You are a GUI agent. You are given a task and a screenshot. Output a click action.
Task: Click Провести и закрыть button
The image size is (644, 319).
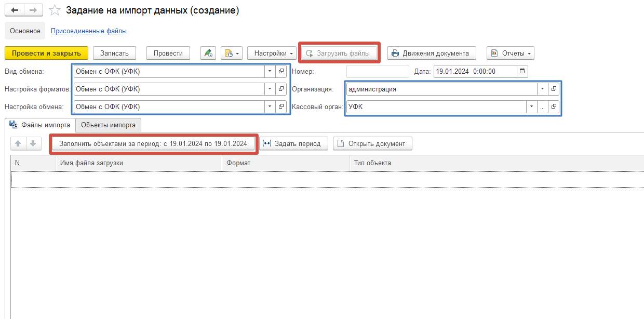point(46,53)
